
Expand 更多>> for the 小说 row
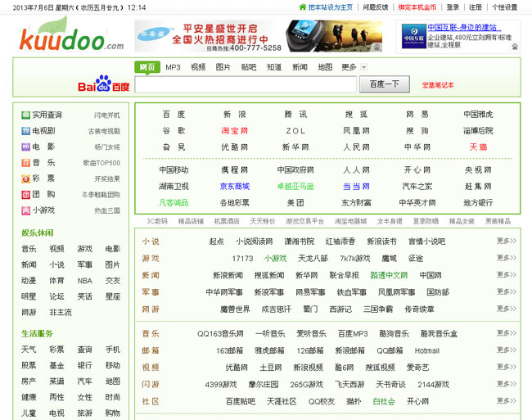506,241
